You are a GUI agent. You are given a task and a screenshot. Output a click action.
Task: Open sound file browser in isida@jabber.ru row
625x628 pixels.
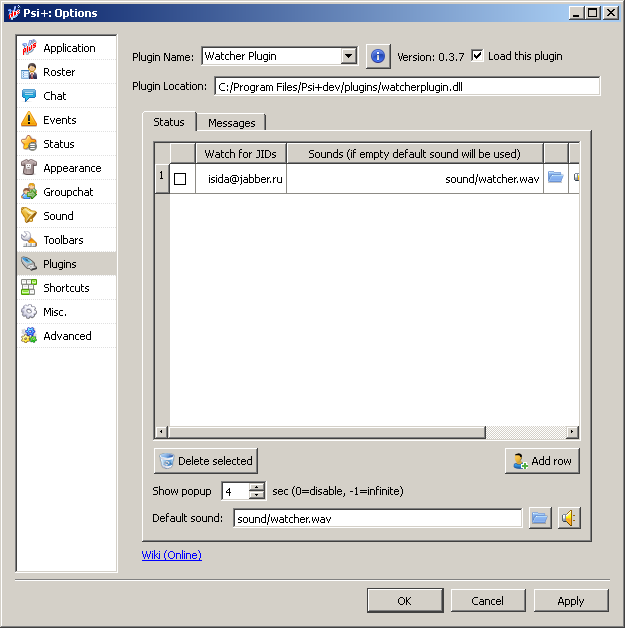555,178
